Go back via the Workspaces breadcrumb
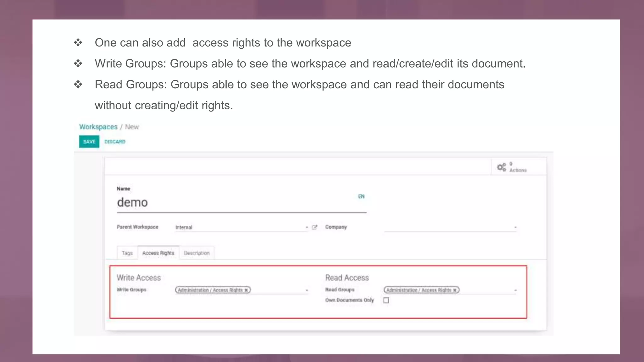This screenshot has height=362, width=644. [98, 127]
